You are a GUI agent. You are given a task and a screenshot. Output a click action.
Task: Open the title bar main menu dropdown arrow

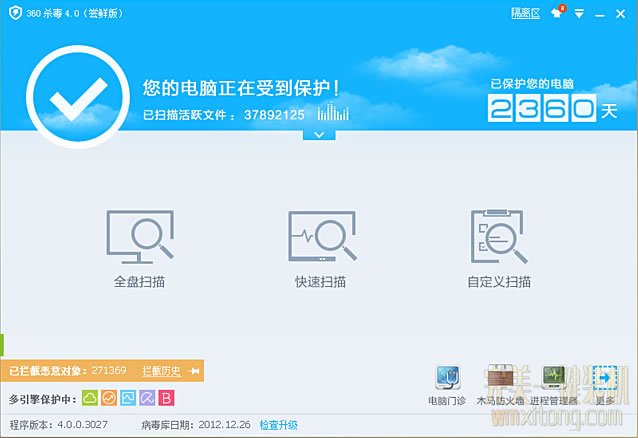[579, 14]
